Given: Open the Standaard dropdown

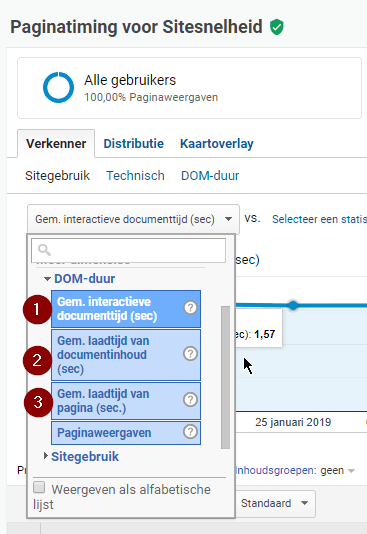Looking at the screenshot, I should (275, 503).
